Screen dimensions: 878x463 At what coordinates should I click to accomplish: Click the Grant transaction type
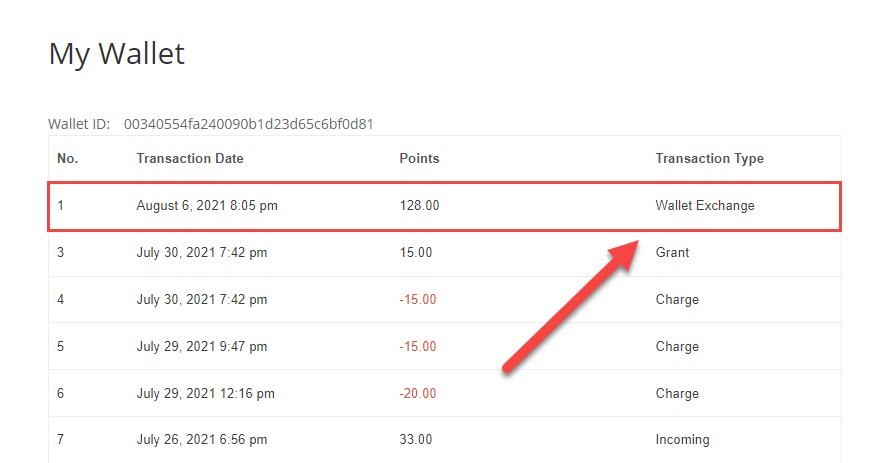[x=672, y=252]
